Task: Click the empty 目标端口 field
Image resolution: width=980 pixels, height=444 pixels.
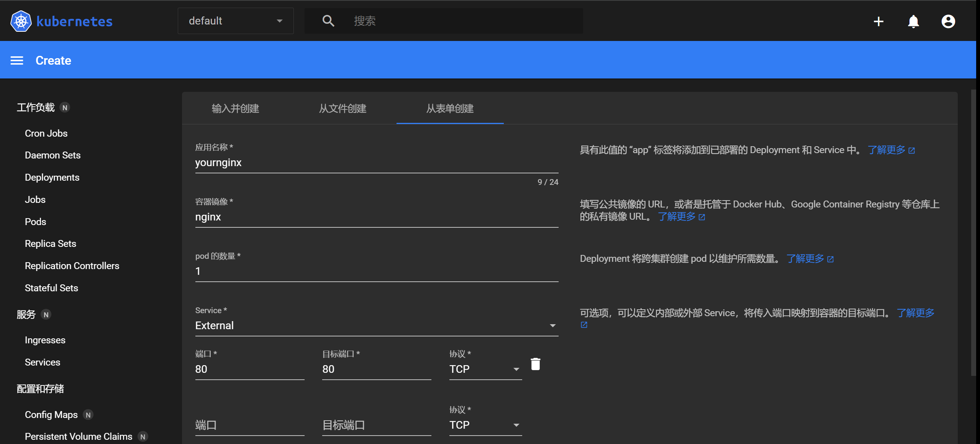Action: [x=376, y=425]
